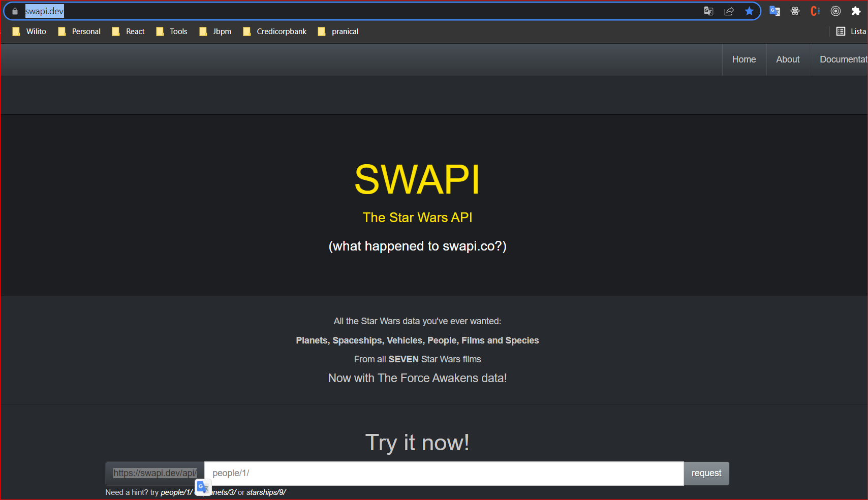868x500 pixels.
Task: Click 'From all SEVEN Star Wars films' text
Action: (417, 359)
